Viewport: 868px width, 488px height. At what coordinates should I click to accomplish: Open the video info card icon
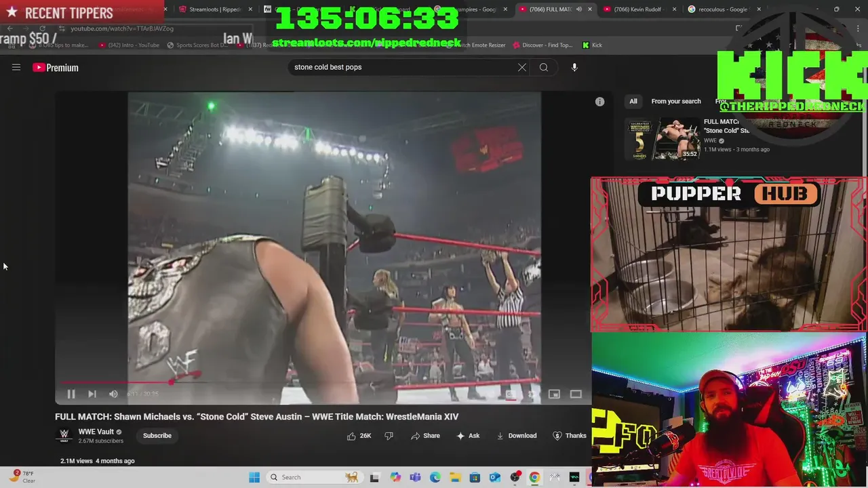coord(599,102)
